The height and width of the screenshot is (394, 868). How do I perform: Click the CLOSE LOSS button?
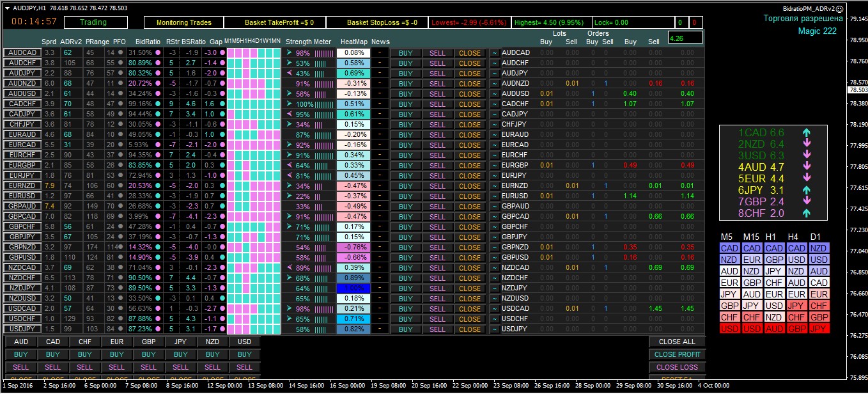click(x=678, y=367)
